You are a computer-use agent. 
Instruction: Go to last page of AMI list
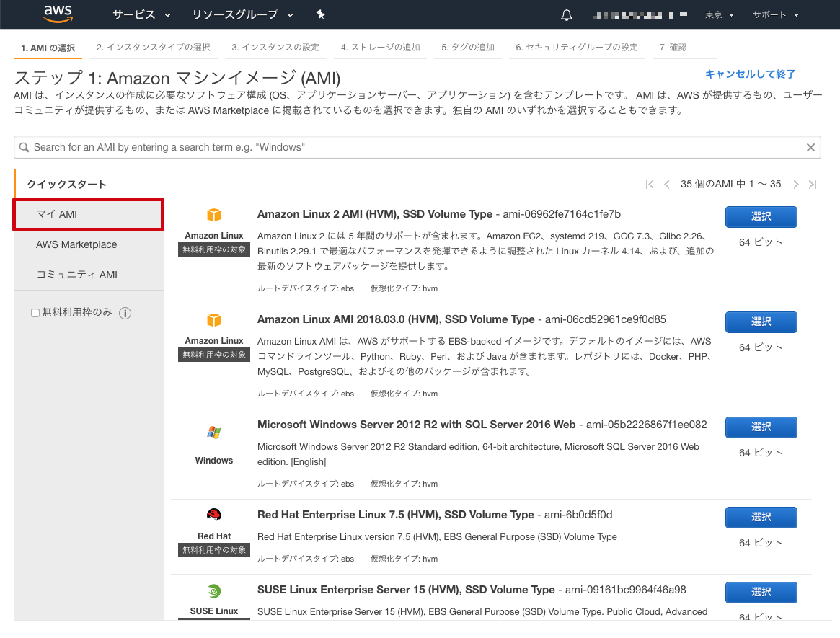pos(812,185)
